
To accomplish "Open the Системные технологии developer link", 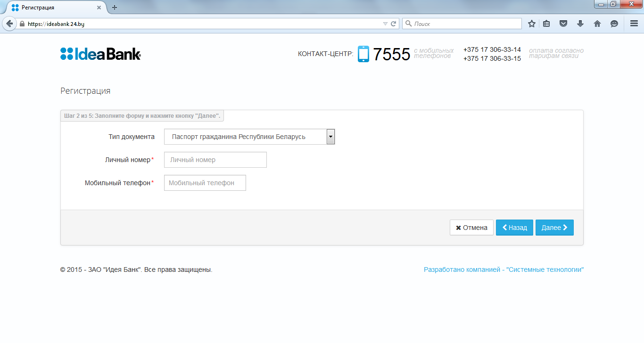I will [x=504, y=270].
